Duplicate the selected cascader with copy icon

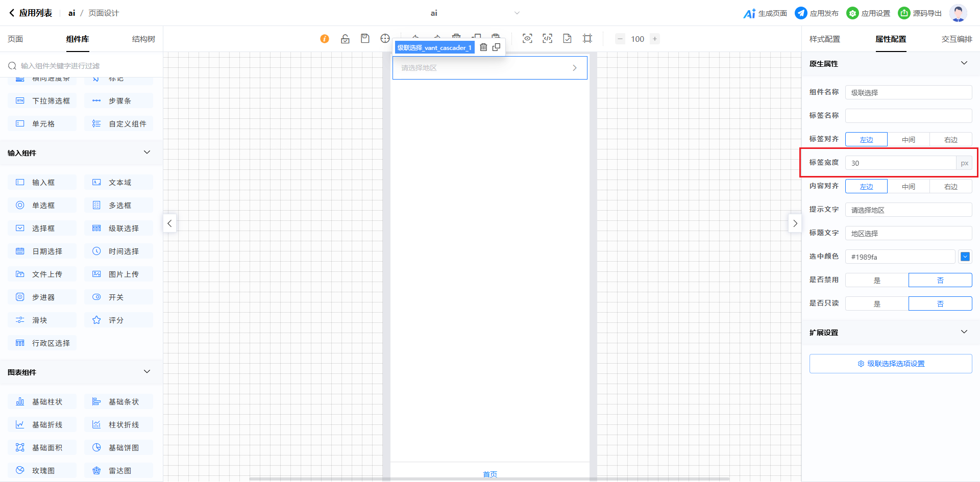point(496,47)
